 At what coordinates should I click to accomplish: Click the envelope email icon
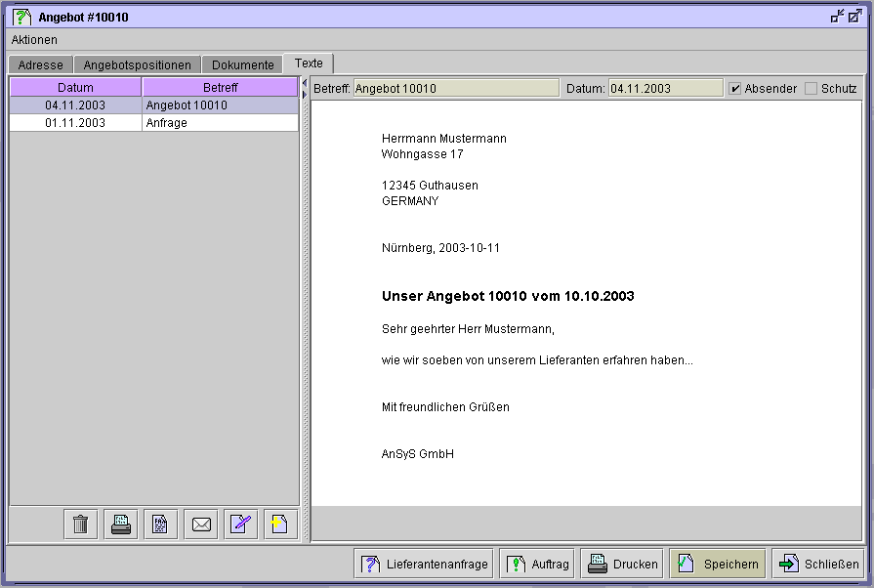(201, 525)
